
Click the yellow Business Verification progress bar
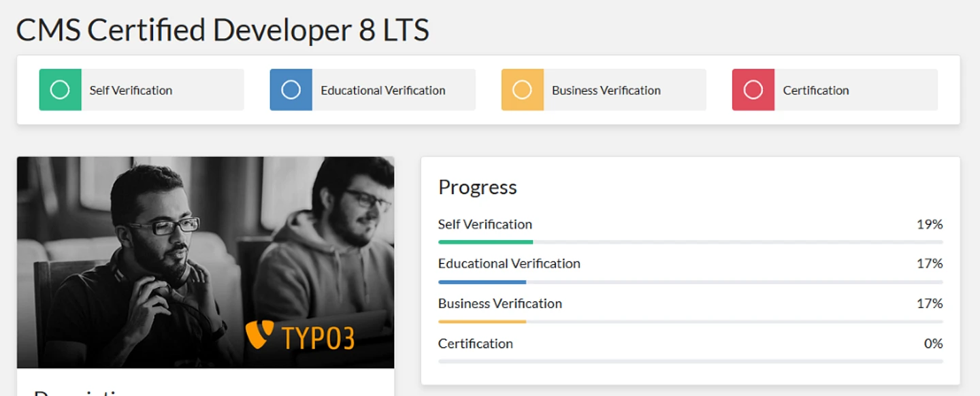482,321
